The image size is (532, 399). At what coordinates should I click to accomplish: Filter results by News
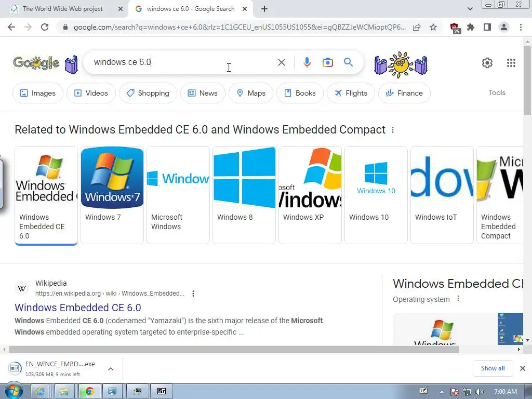point(203,93)
